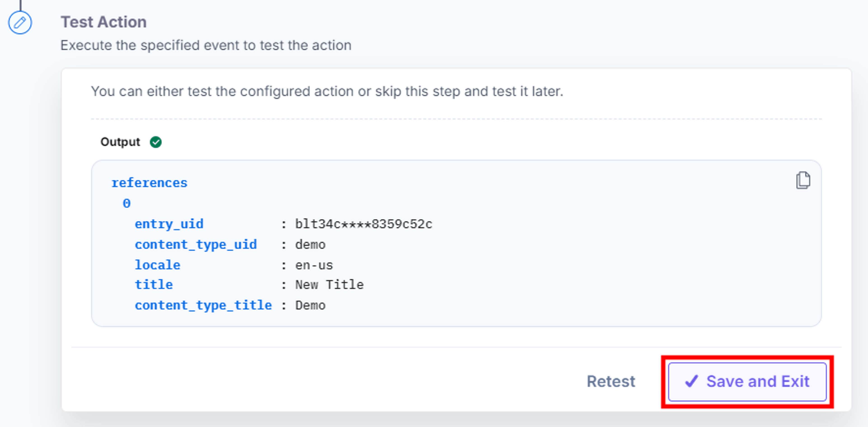
Task: Click the green output success checkmark
Action: click(x=156, y=142)
